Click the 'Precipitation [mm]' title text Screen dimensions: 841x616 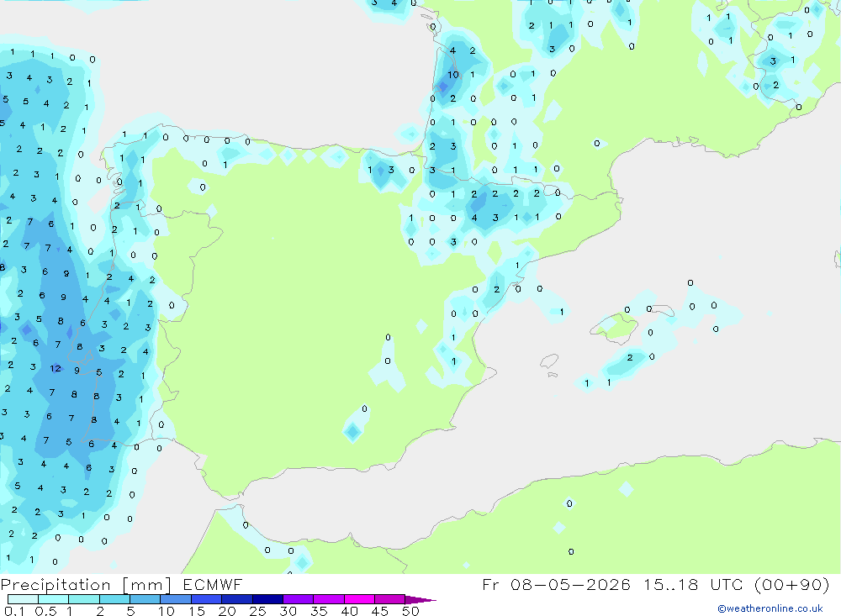pos(87,584)
